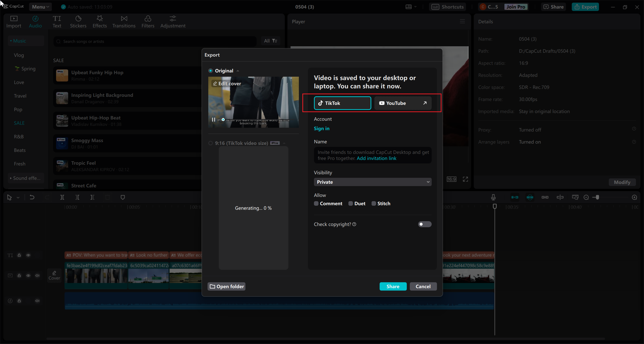This screenshot has width=644, height=344.
Task: Open the Menu dropdown in title bar
Action: [40, 7]
